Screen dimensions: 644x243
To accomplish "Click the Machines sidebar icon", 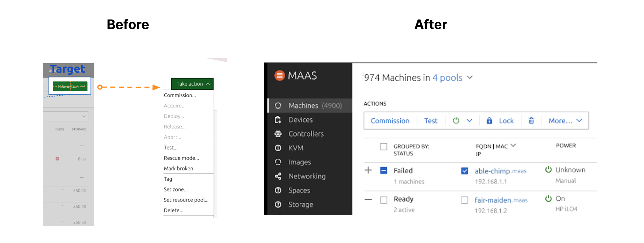I will point(278,106).
